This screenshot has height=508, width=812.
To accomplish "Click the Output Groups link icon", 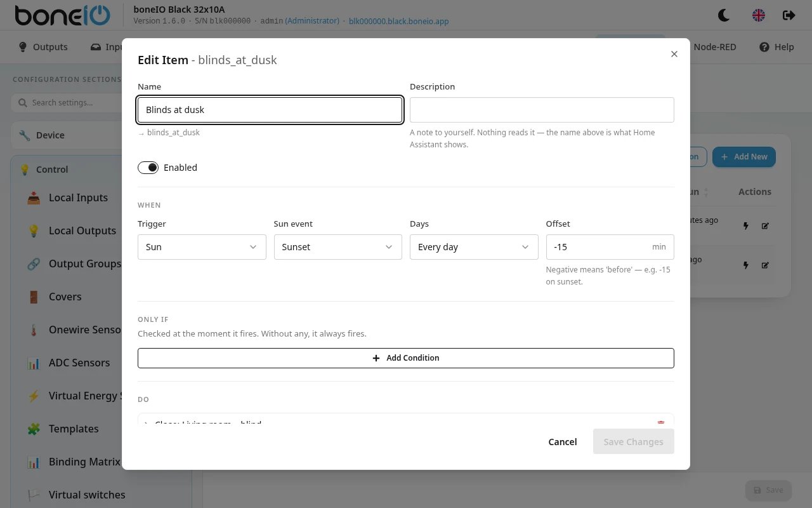I will (34, 264).
